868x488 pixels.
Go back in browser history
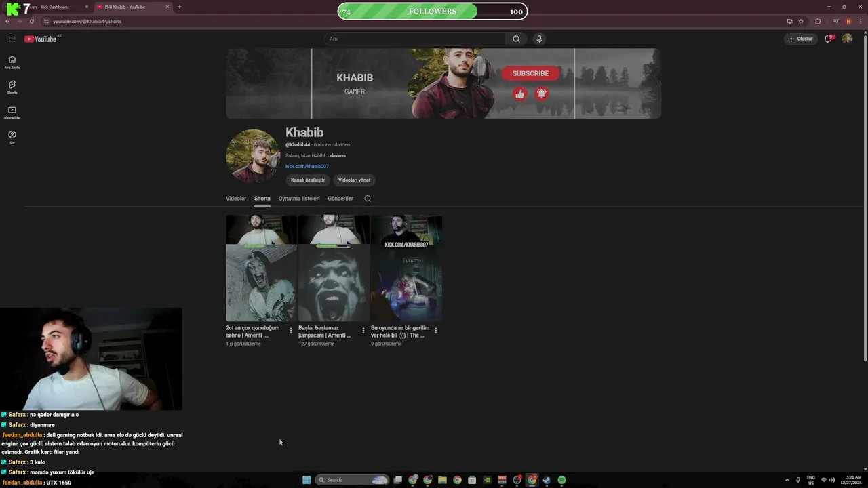7,21
